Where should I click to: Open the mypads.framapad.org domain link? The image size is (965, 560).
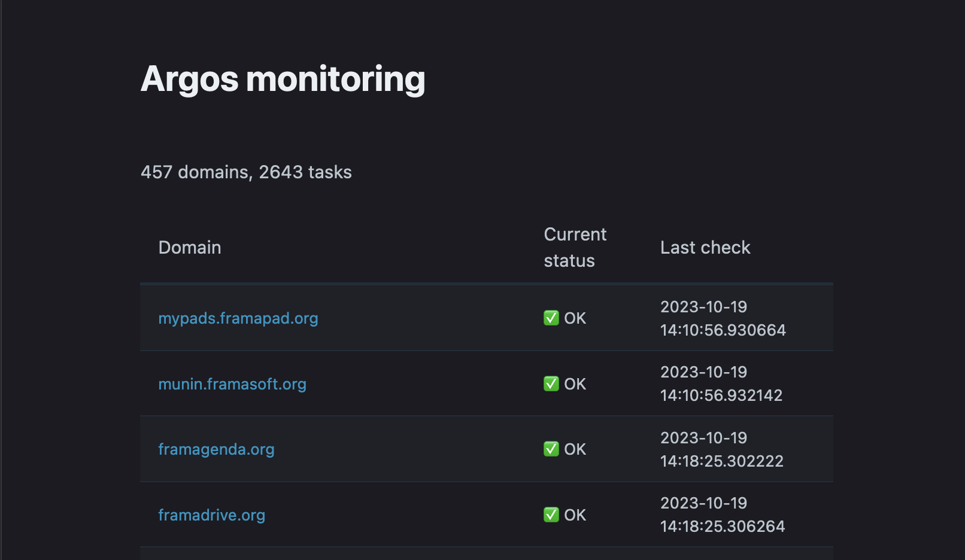click(x=238, y=318)
